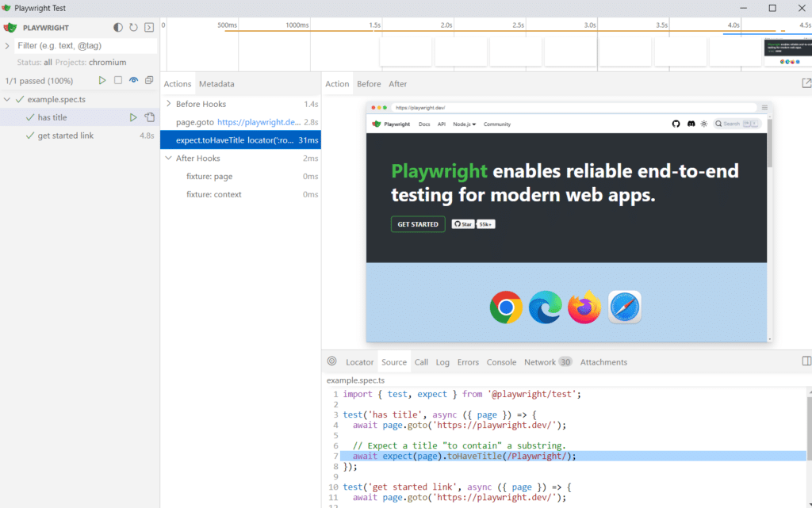The width and height of the screenshot is (812, 508).
Task: Switch to the Metadata tab
Action: pos(216,84)
